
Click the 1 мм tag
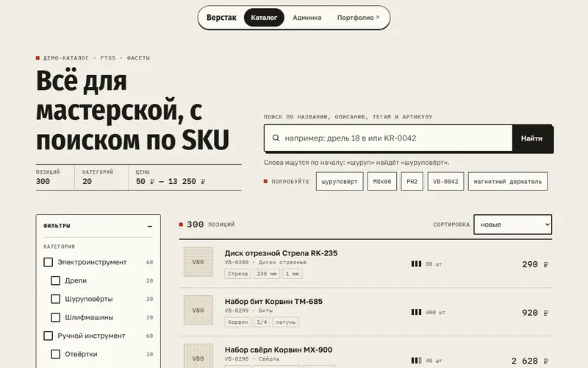click(x=293, y=274)
